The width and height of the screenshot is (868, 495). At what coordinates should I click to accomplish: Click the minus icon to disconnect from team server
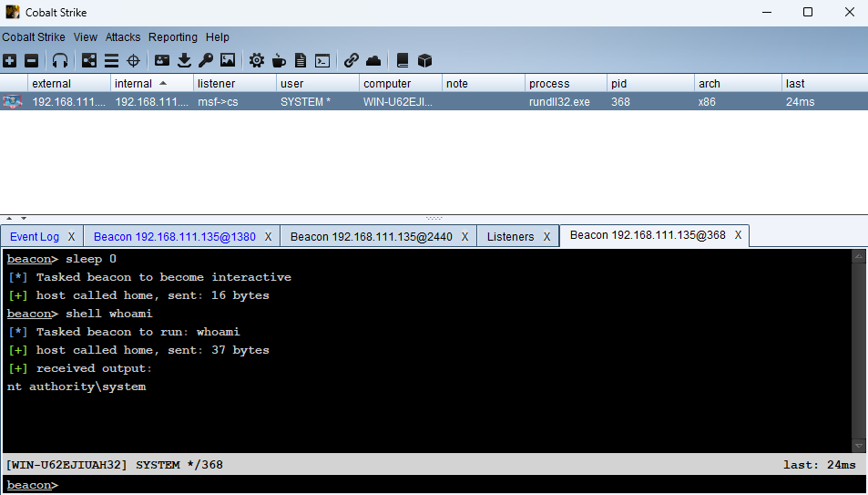click(32, 60)
